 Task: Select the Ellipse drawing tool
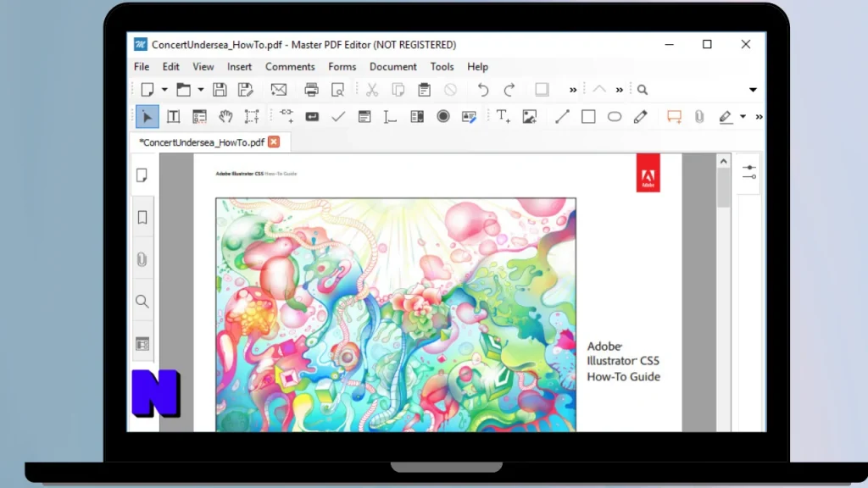(x=615, y=117)
